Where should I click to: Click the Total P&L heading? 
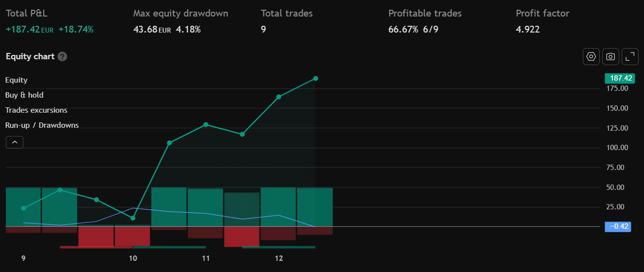click(x=27, y=14)
